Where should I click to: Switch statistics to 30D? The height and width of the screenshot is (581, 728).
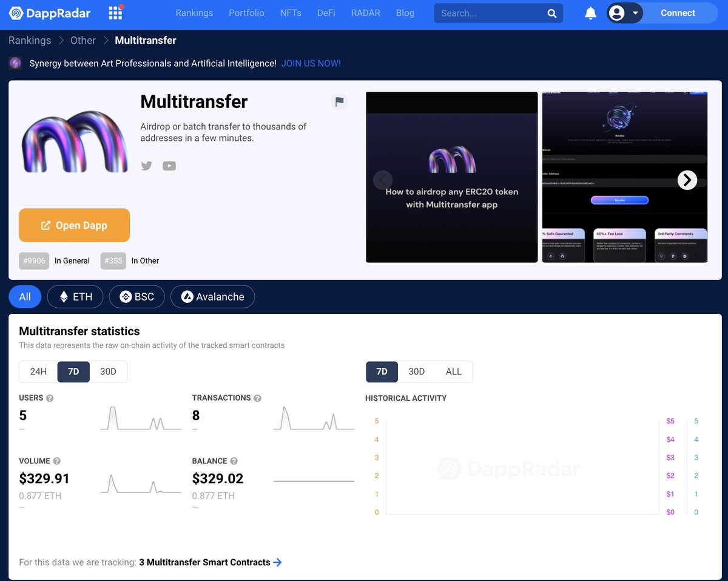point(108,372)
